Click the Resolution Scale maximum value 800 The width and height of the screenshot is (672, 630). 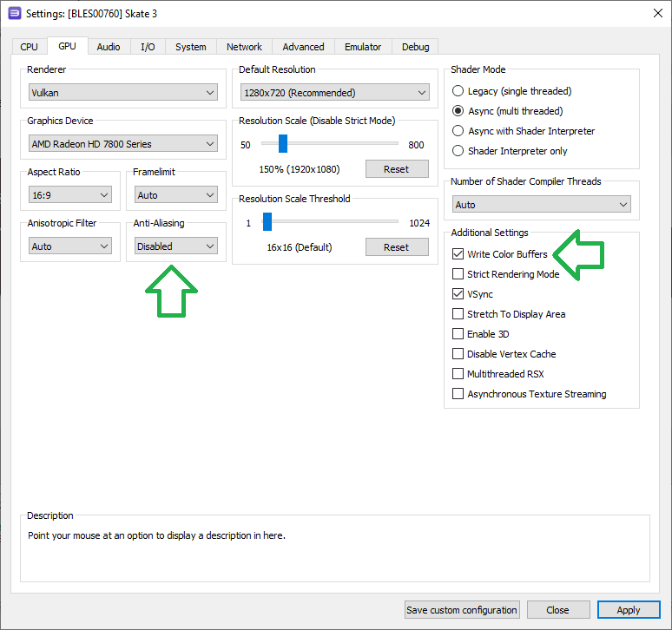pos(416,145)
